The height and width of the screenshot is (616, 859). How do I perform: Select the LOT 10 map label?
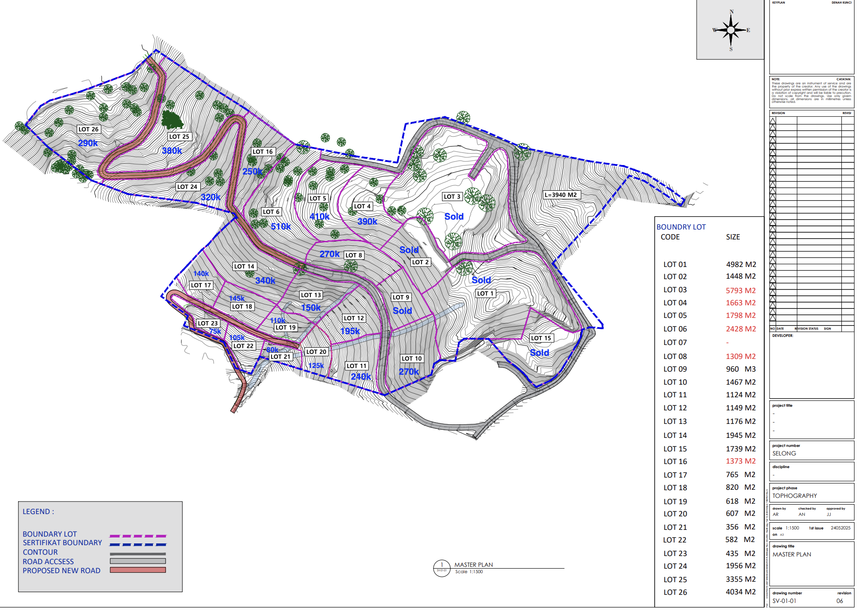pos(412,359)
